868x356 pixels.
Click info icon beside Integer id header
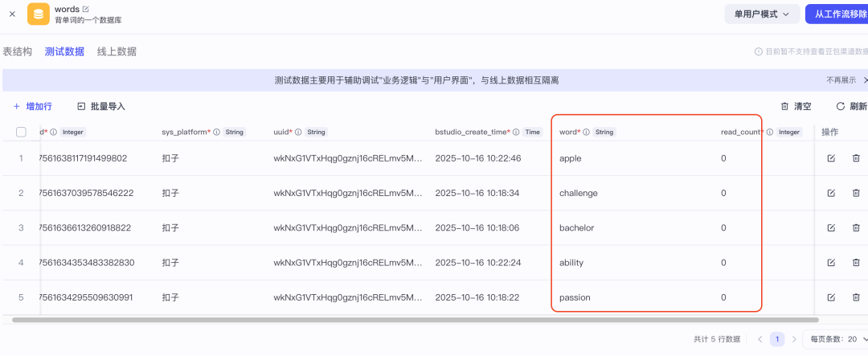[x=54, y=133]
